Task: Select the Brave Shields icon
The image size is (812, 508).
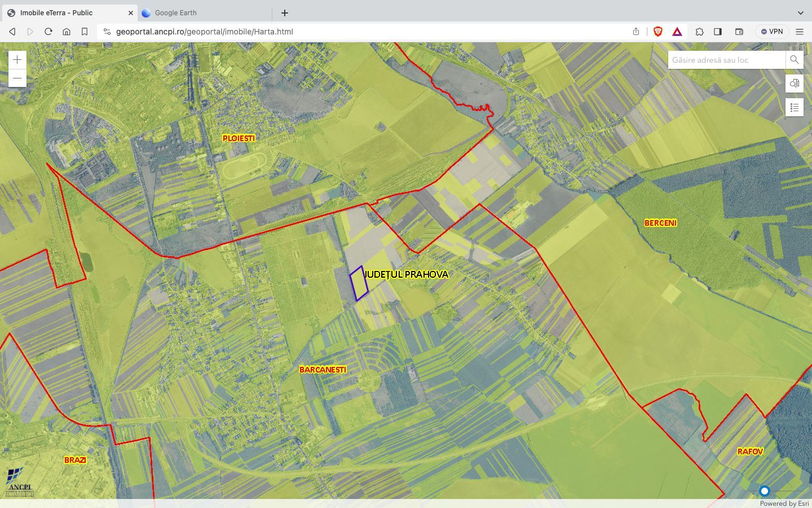Action: click(656, 32)
